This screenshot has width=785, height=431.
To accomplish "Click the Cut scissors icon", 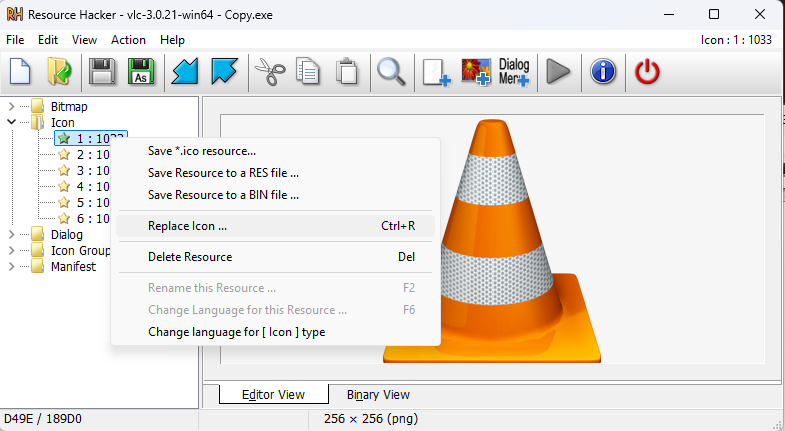I will click(270, 72).
